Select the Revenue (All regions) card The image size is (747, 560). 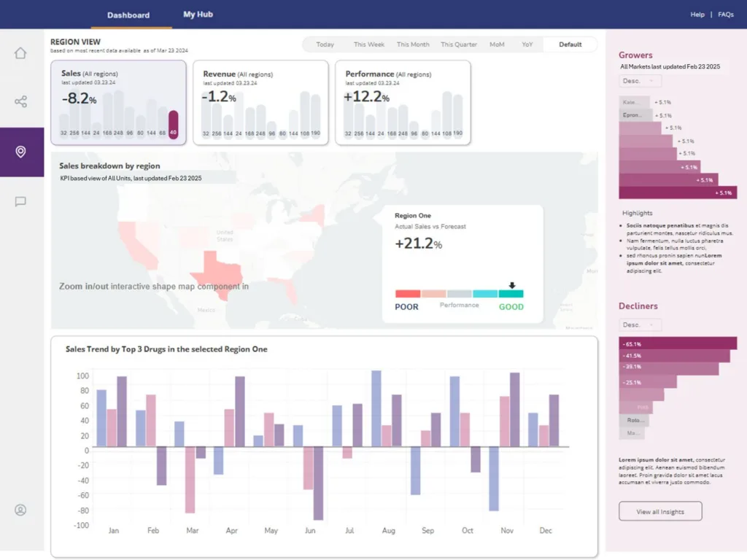click(260, 102)
